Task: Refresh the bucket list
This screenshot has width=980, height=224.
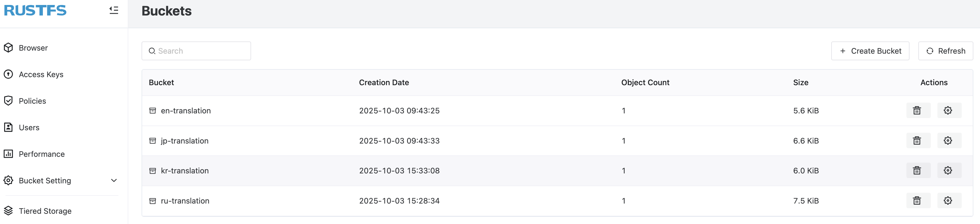Action: pos(945,51)
